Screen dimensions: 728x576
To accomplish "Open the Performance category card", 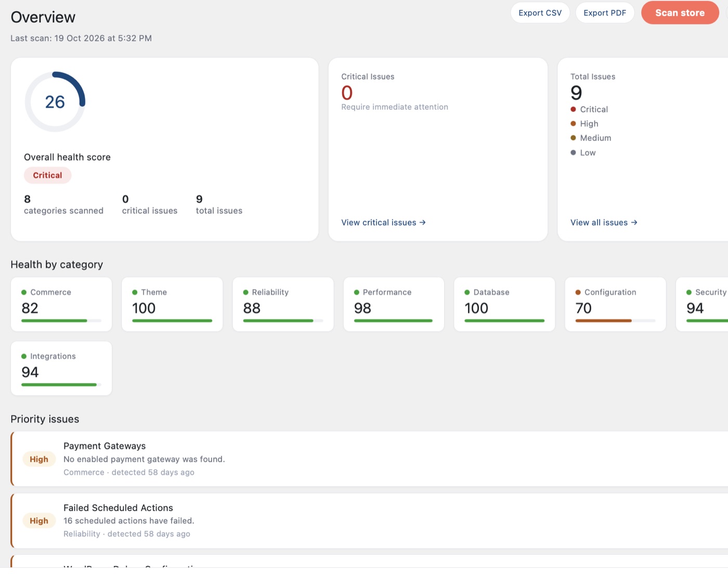I will 394,304.
